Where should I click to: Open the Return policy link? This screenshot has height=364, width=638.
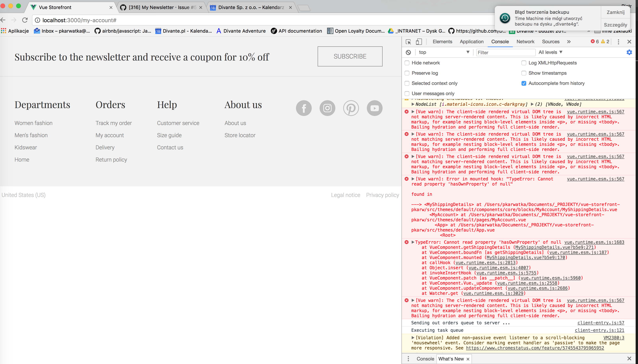pyautogui.click(x=111, y=160)
